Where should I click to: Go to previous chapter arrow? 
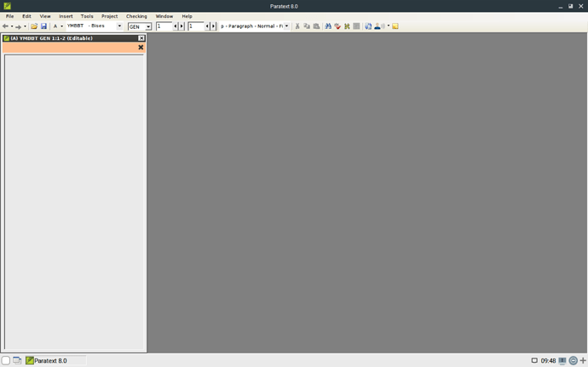[x=176, y=26]
